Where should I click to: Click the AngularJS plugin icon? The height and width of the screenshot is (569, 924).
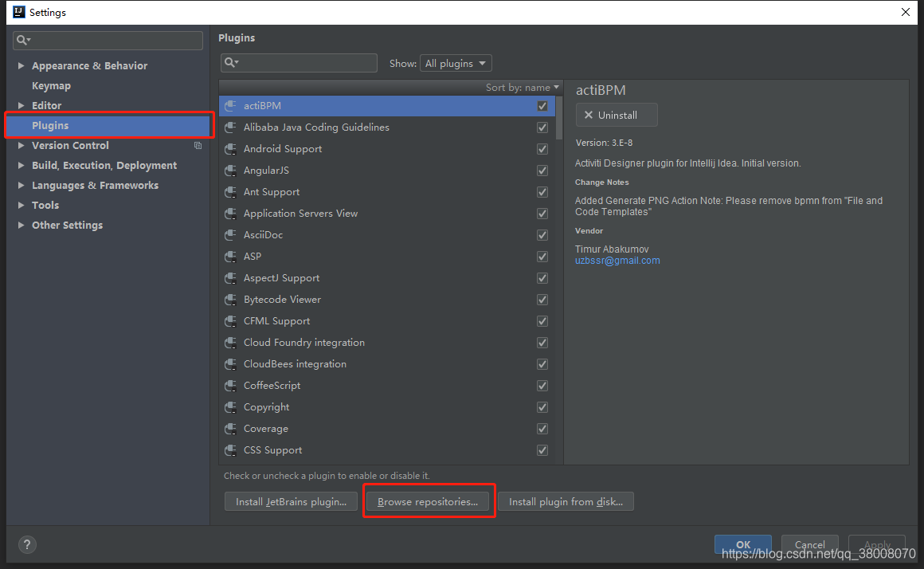pos(230,171)
